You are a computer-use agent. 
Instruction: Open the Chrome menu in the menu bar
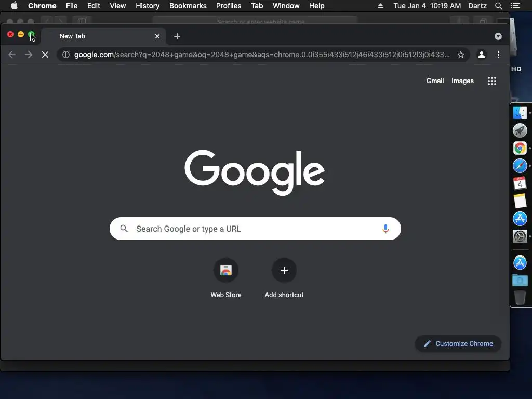(x=42, y=6)
